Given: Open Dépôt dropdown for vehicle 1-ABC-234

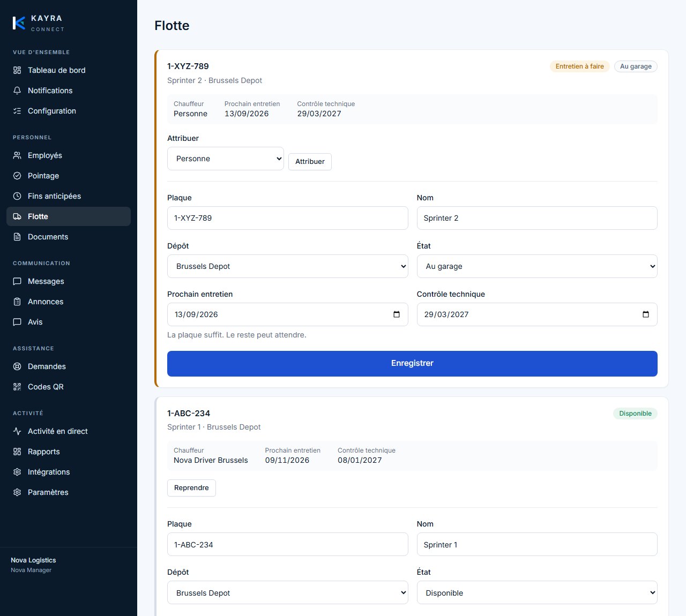Looking at the screenshot, I should tap(288, 592).
